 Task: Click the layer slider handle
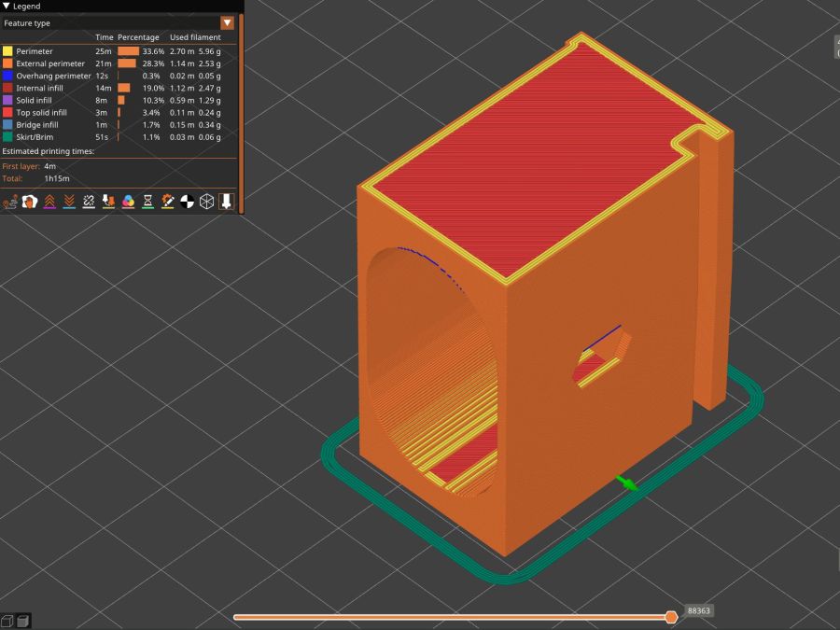tap(673, 617)
